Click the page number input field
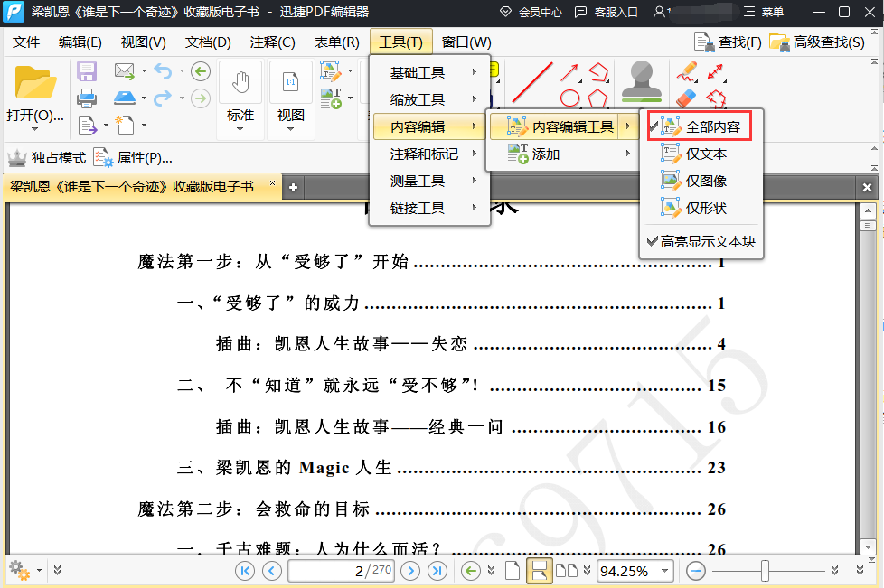This screenshot has width=884, height=588. pos(341,571)
